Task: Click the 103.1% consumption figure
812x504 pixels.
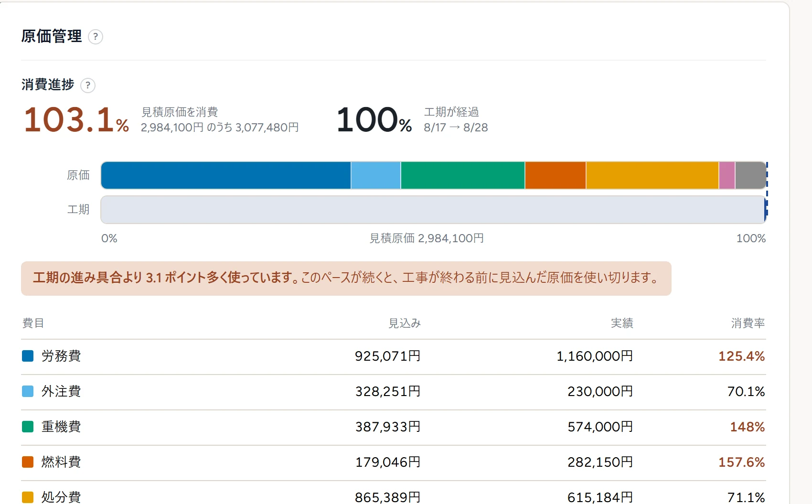Action: pyautogui.click(x=76, y=119)
